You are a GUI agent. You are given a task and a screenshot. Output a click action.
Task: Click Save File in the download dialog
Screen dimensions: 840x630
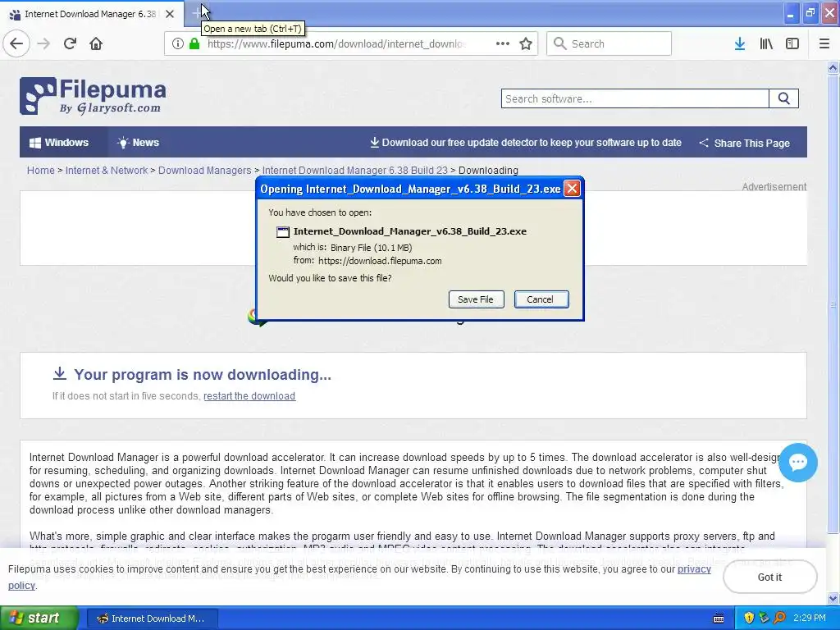click(x=476, y=299)
